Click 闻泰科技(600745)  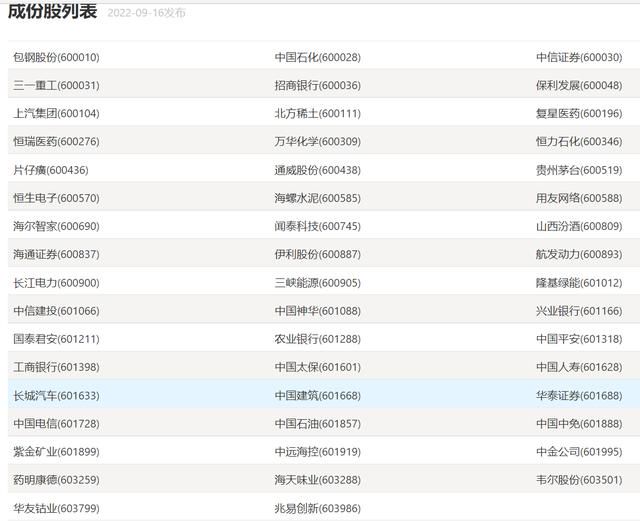click(318, 226)
